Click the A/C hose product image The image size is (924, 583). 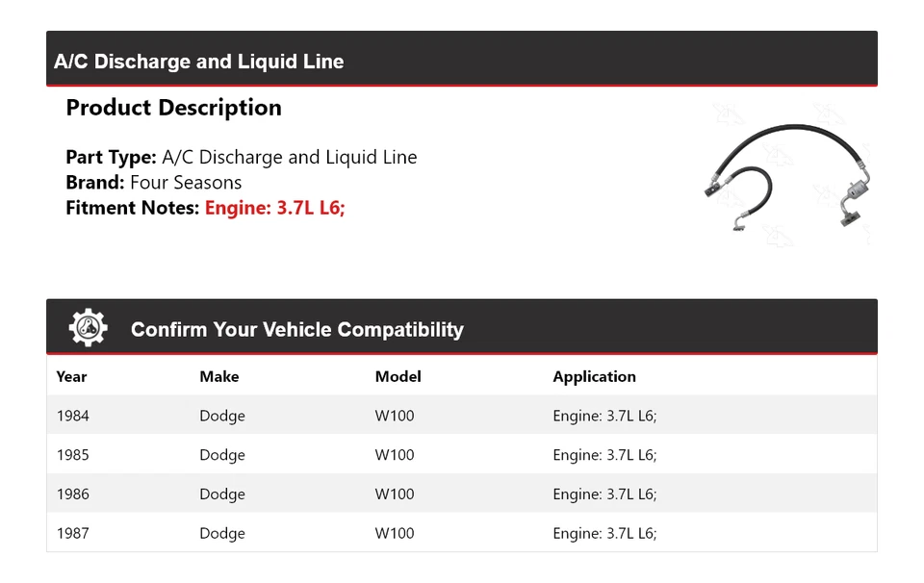[784, 176]
